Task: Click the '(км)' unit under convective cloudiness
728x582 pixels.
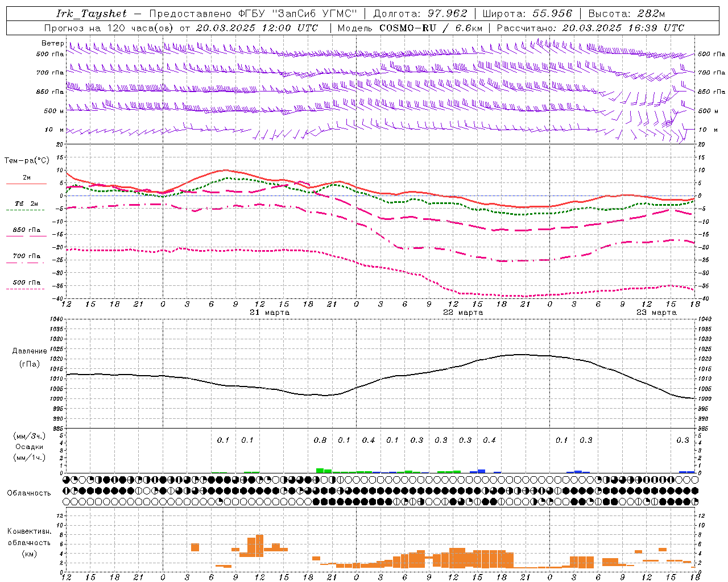Action: 30,554
